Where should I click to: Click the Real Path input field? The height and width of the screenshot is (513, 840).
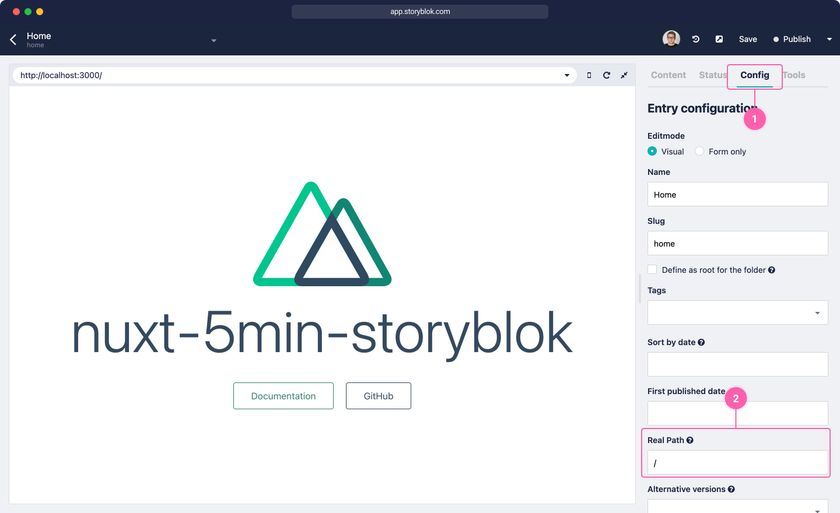coord(738,463)
